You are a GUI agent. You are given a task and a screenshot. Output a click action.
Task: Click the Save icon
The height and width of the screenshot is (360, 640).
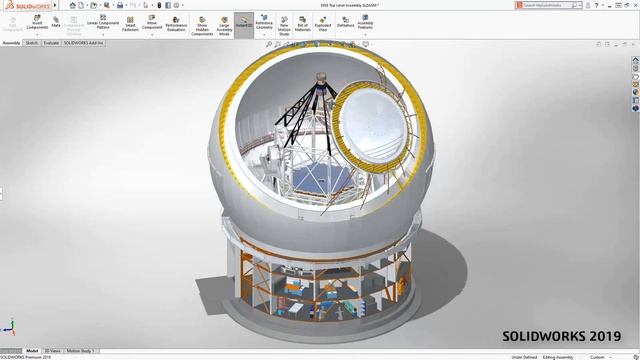pyautogui.click(x=107, y=5)
